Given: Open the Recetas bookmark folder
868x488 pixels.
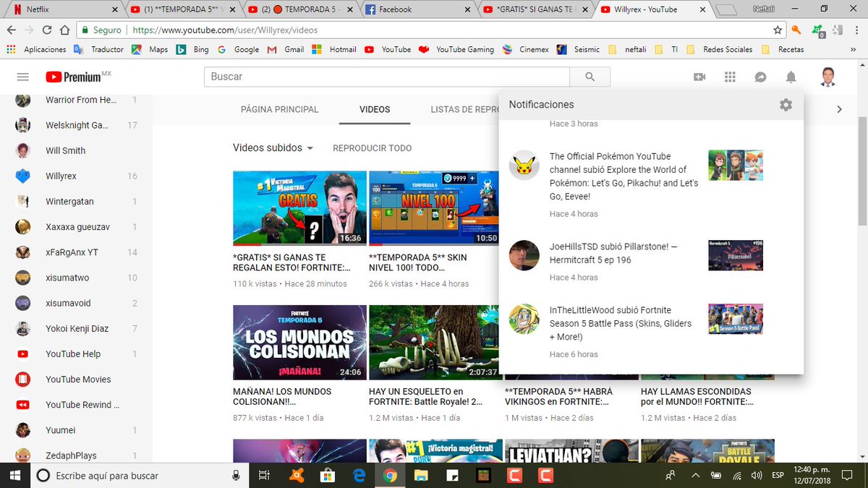Looking at the screenshot, I should coord(783,49).
